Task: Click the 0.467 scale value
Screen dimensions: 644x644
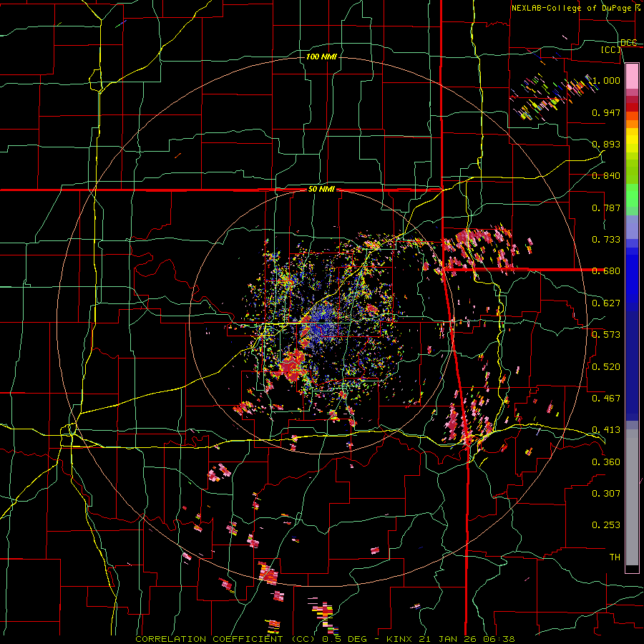Action: pos(606,398)
